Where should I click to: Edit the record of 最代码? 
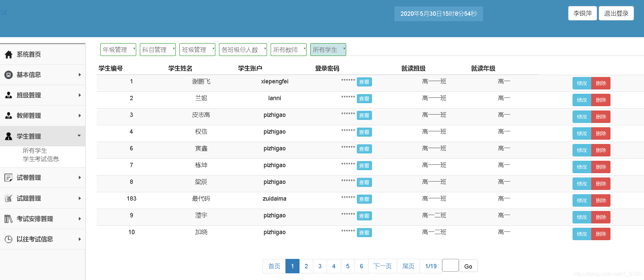click(582, 201)
